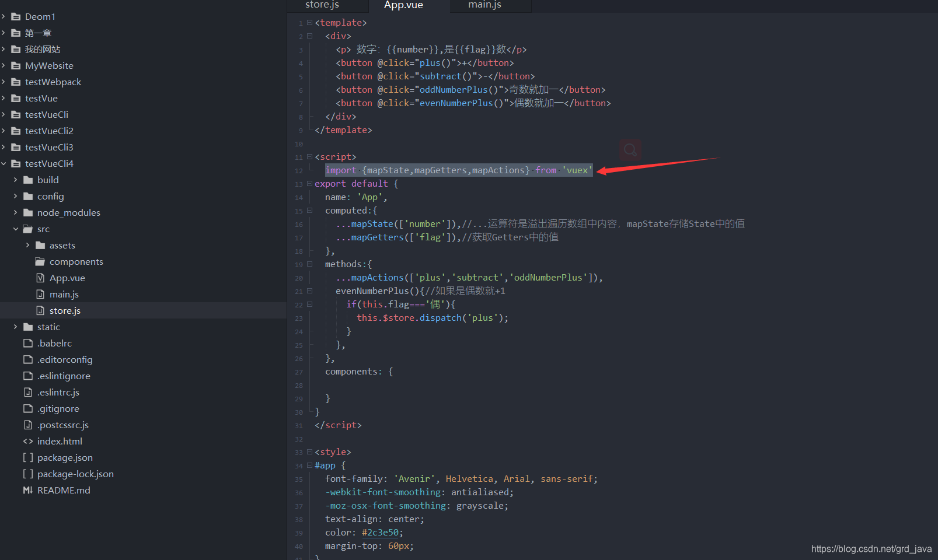This screenshot has width=938, height=560.
Task: Fold the if block at line 22
Action: click(x=310, y=304)
